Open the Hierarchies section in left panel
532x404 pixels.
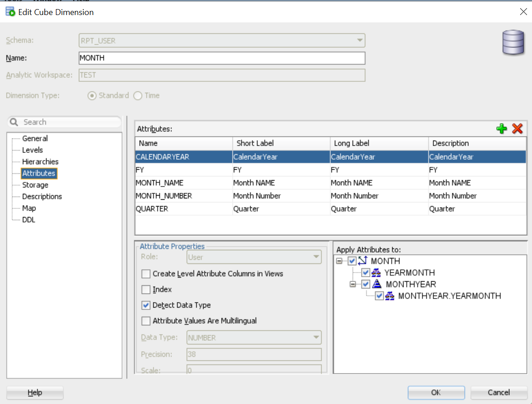tap(40, 162)
